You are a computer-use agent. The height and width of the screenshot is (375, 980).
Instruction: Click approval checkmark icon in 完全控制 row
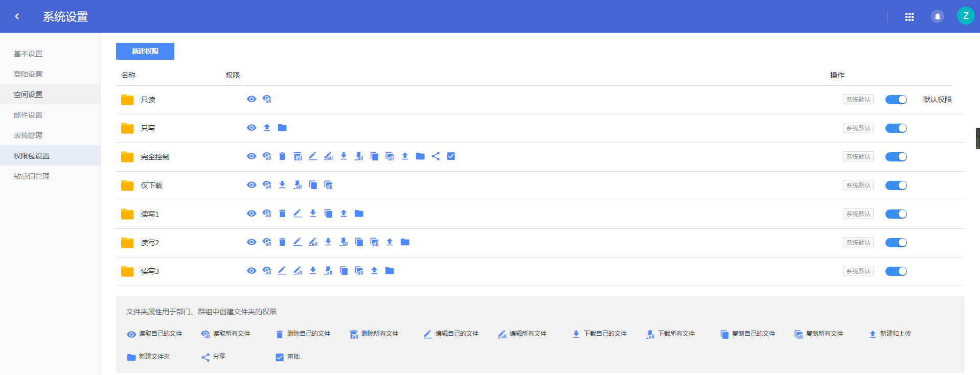(451, 156)
